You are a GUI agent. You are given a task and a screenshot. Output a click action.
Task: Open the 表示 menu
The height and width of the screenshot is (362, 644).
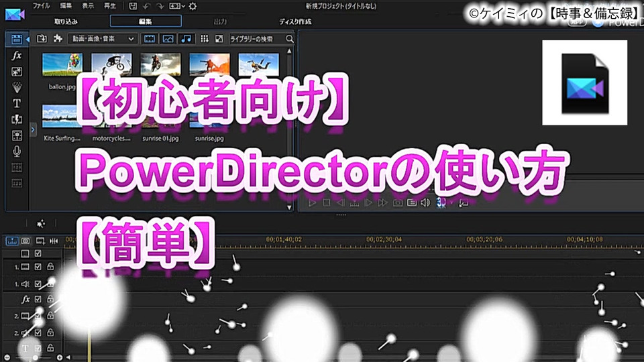pos(88,6)
